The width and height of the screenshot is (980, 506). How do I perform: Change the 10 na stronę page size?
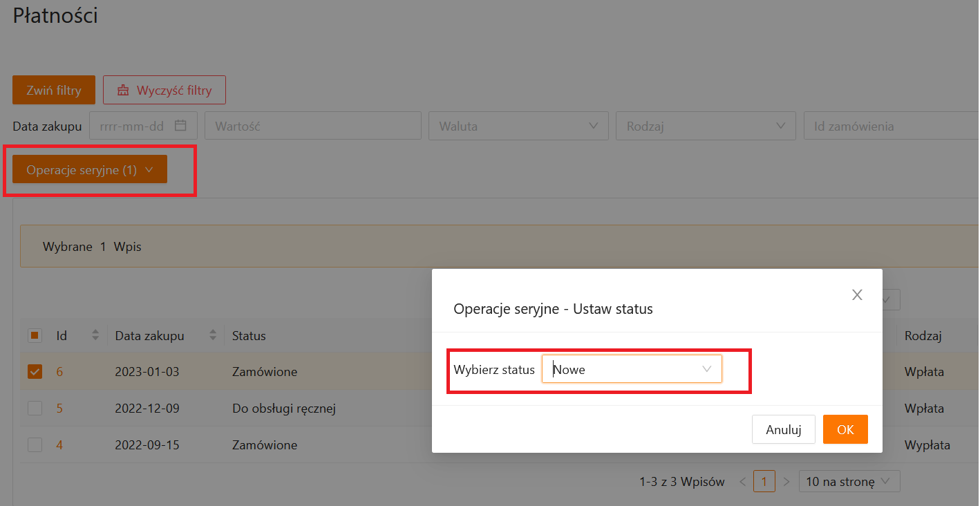pos(849,482)
